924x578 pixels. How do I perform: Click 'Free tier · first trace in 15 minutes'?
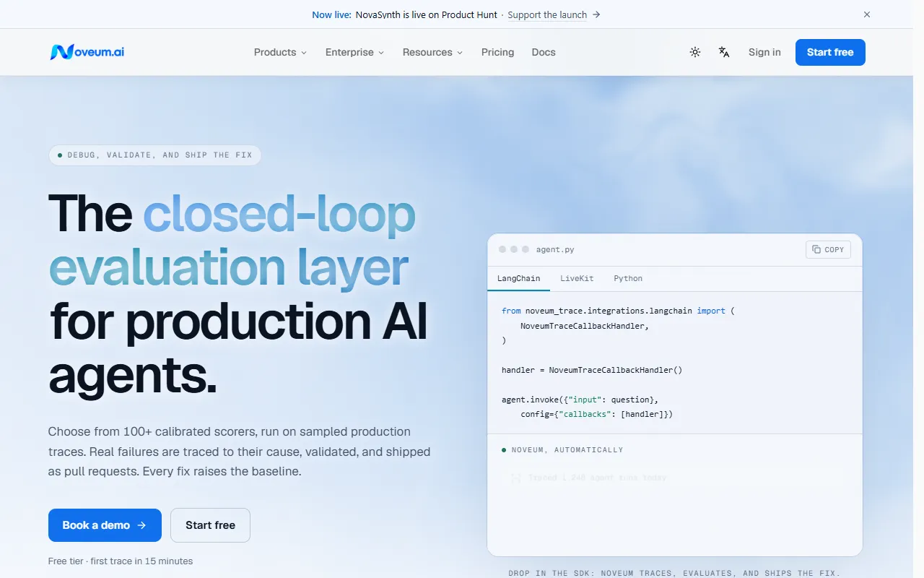(x=121, y=561)
